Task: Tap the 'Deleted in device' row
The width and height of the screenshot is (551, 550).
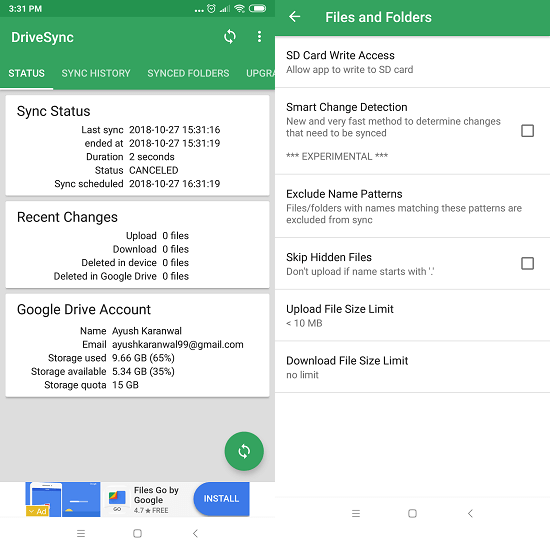Action: click(135, 263)
